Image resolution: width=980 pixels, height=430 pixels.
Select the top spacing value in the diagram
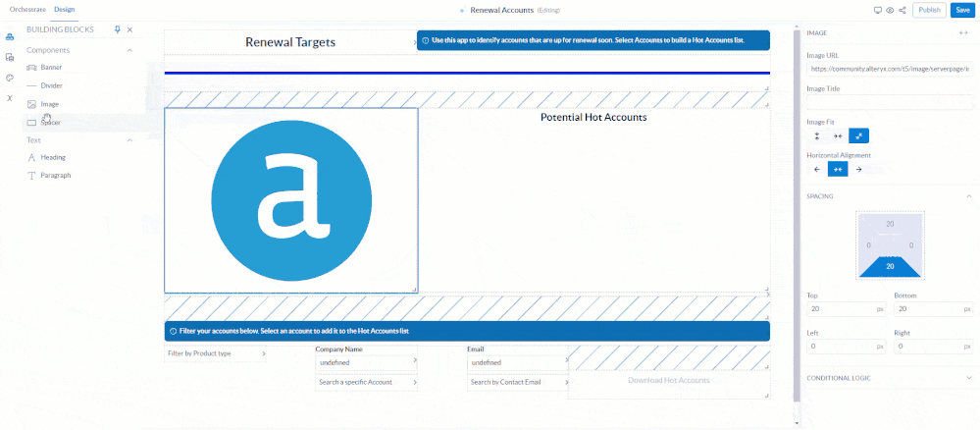tap(890, 224)
